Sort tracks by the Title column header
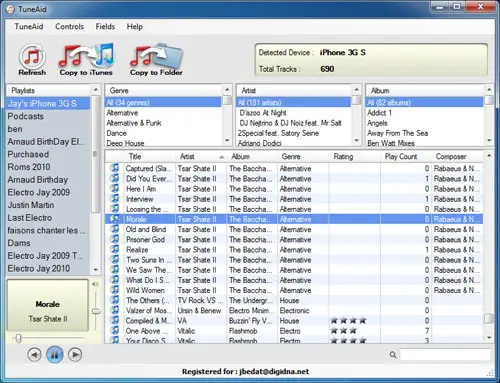Screen dimensions: 500x383 tap(149, 156)
